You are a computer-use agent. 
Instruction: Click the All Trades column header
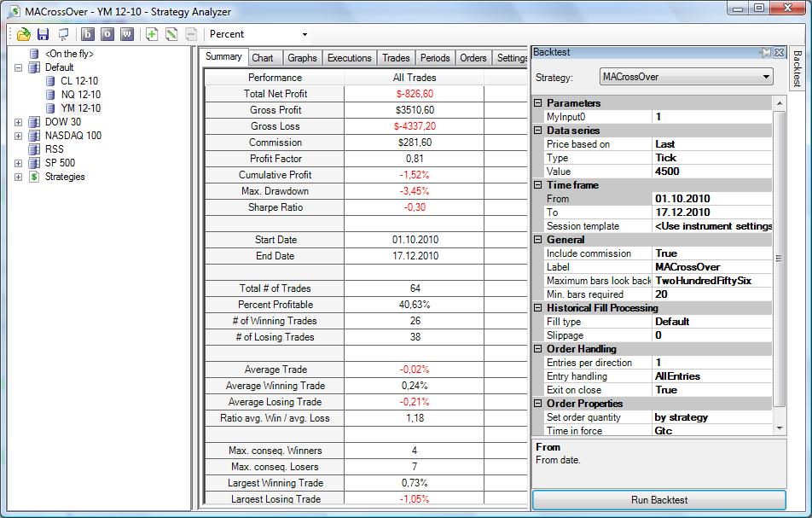(415, 78)
